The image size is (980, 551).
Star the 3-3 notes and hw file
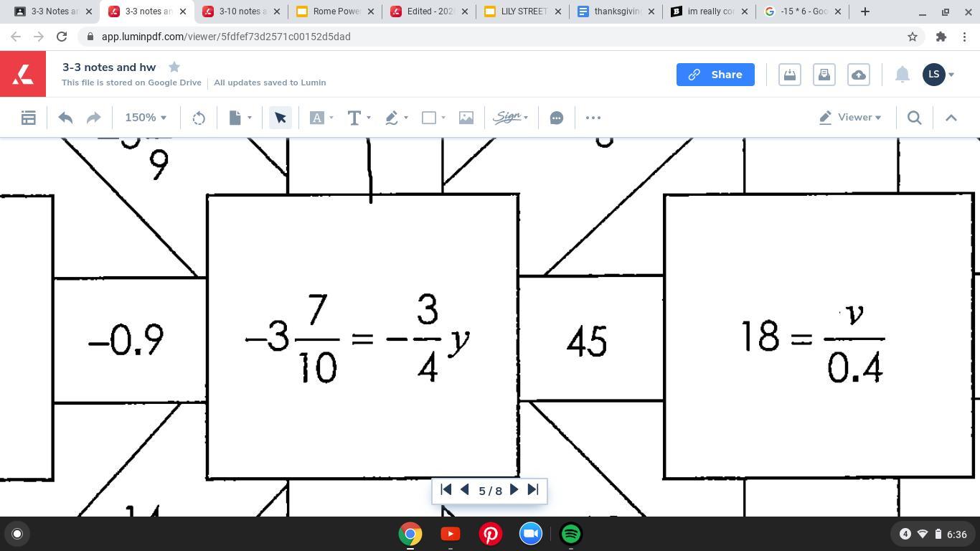pyautogui.click(x=174, y=67)
